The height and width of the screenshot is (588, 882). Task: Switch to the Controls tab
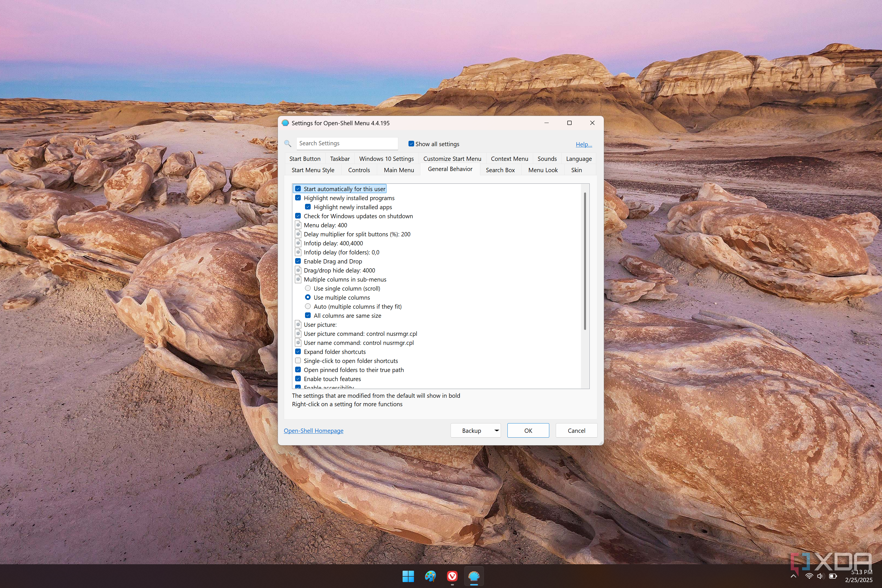(x=359, y=170)
